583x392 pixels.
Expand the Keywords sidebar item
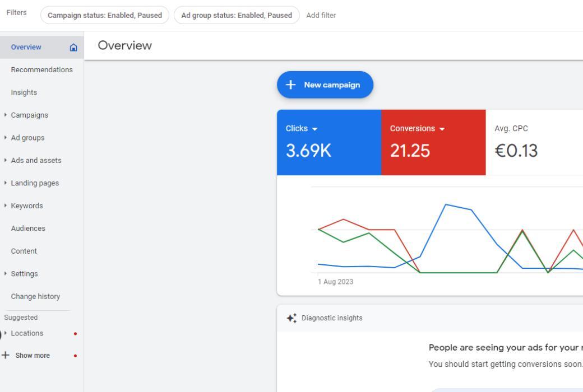(26, 206)
